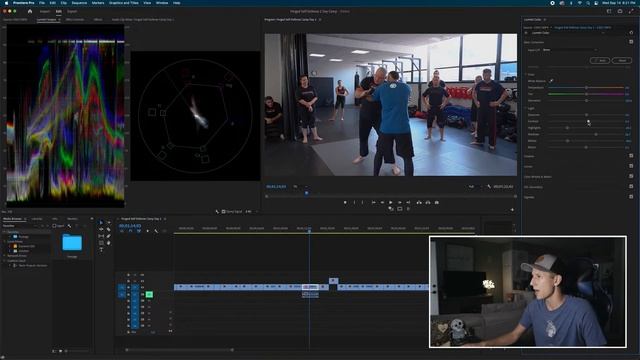Click the Lift button in the Program monitor
Image resolution: width=640 pixels, height=360 pixels.
pos(419,202)
